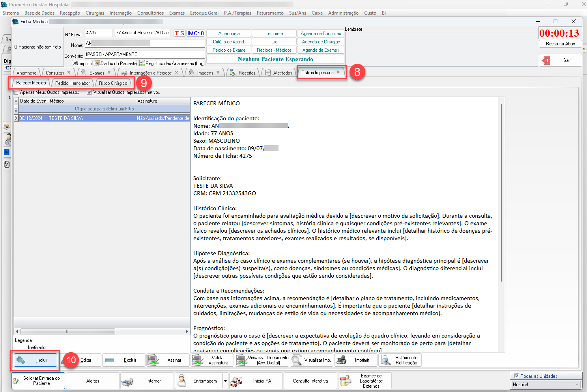The width and height of the screenshot is (587, 392).
Task: Open the Hospital unit combo box
Action: pyautogui.click(x=546, y=385)
